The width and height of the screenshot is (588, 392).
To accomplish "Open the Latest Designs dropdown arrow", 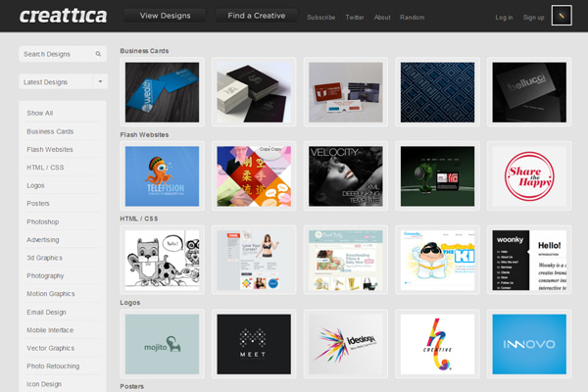I will click(x=100, y=81).
